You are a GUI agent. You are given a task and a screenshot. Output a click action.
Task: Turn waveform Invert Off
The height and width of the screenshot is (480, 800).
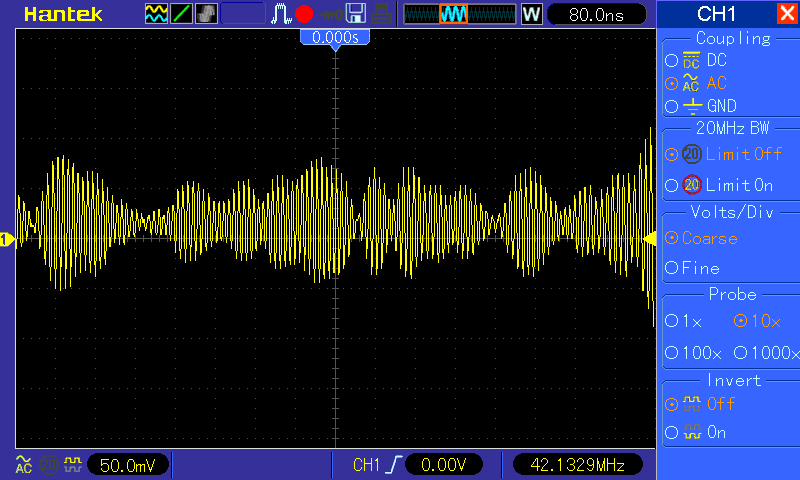tap(699, 404)
